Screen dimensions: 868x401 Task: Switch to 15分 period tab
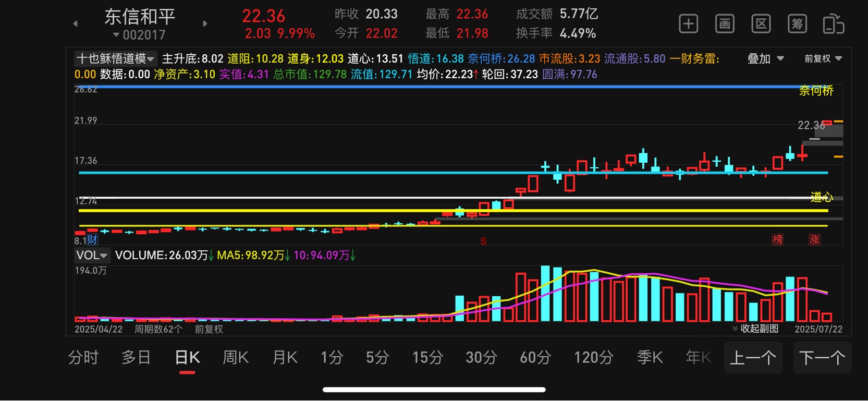click(x=427, y=358)
